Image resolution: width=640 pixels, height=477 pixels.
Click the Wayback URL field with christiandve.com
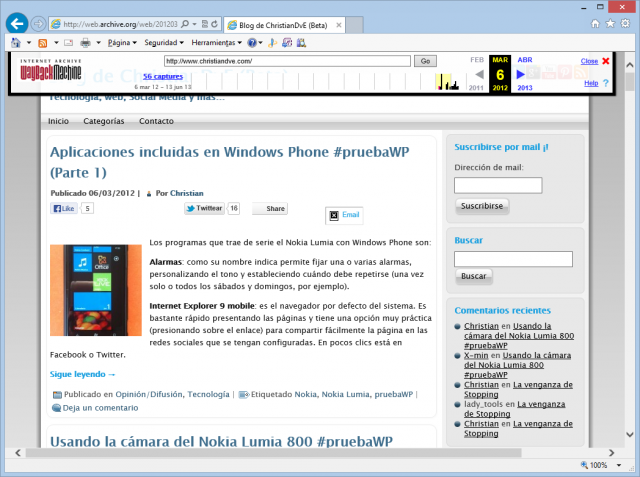tap(287, 61)
